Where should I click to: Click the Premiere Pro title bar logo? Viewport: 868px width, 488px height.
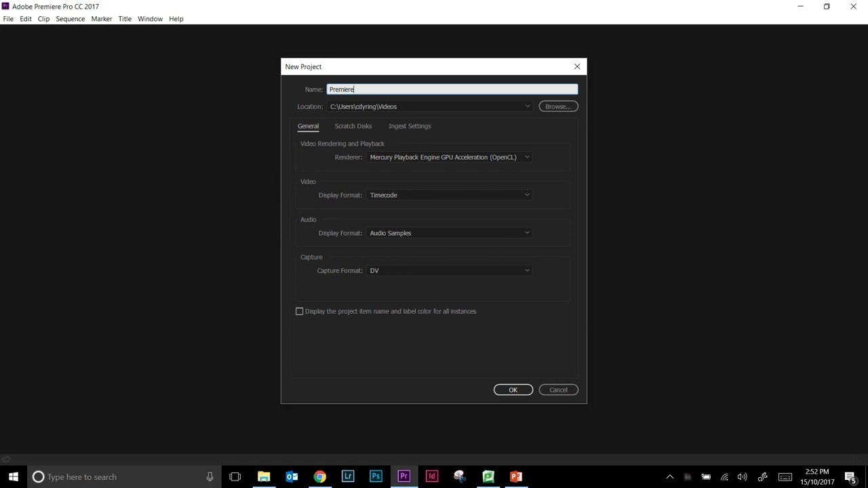pyautogui.click(x=5, y=6)
